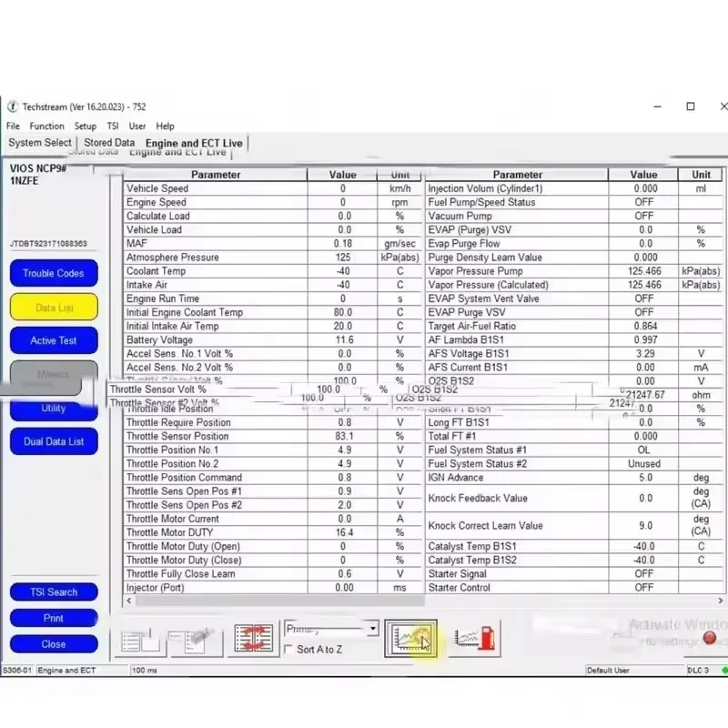
Task: Click the Data List yellow button
Action: pos(53,307)
